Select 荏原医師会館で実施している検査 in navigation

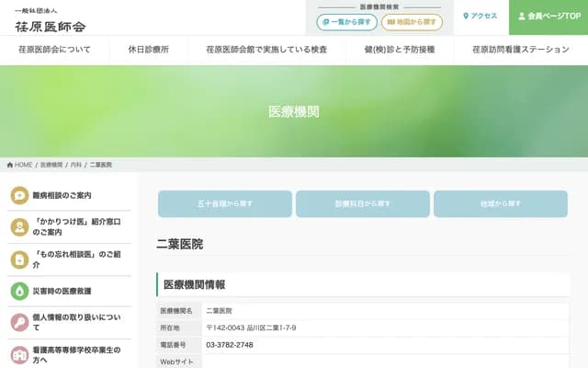(266, 50)
